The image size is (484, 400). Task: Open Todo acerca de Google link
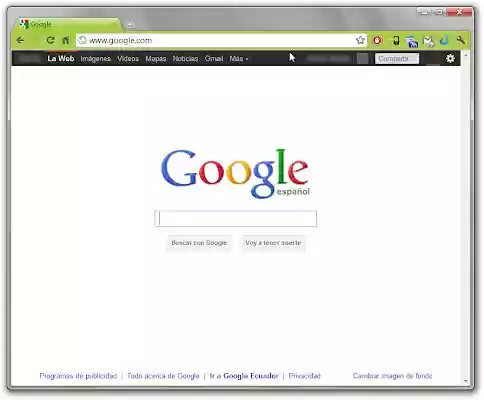pos(163,376)
